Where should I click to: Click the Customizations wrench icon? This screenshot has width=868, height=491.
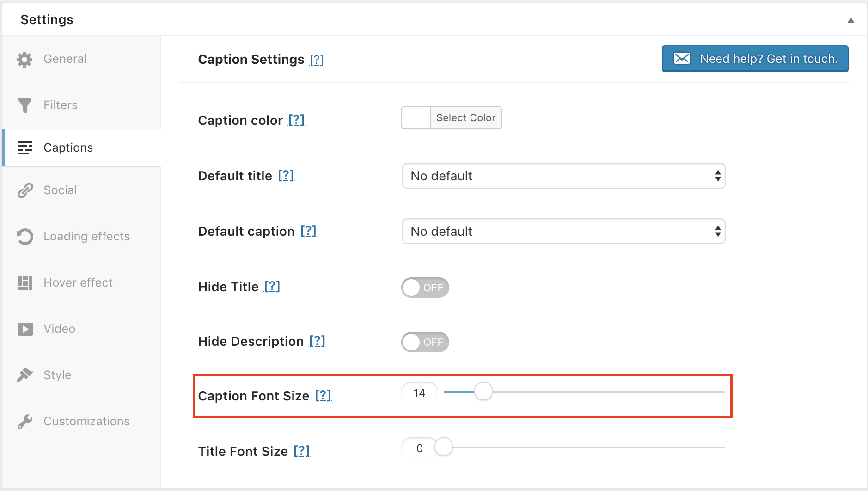tap(25, 422)
